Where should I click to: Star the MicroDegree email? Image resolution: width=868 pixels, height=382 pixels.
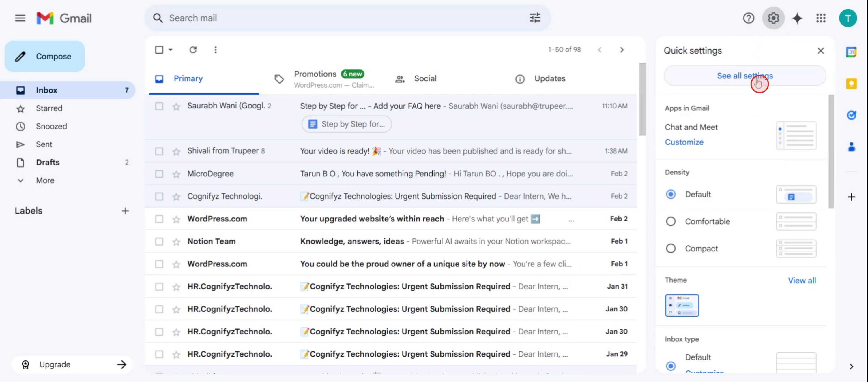pyautogui.click(x=176, y=174)
